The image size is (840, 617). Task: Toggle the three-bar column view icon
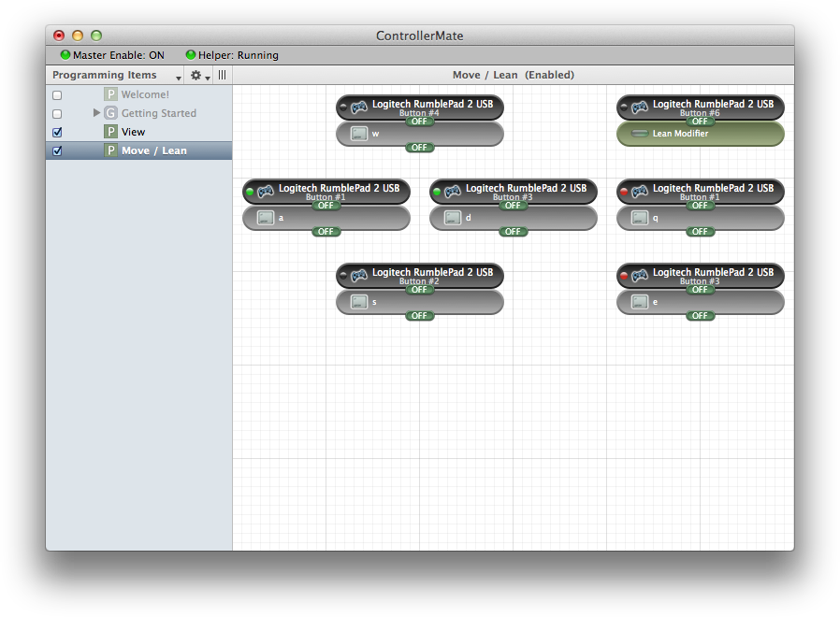tap(222, 75)
